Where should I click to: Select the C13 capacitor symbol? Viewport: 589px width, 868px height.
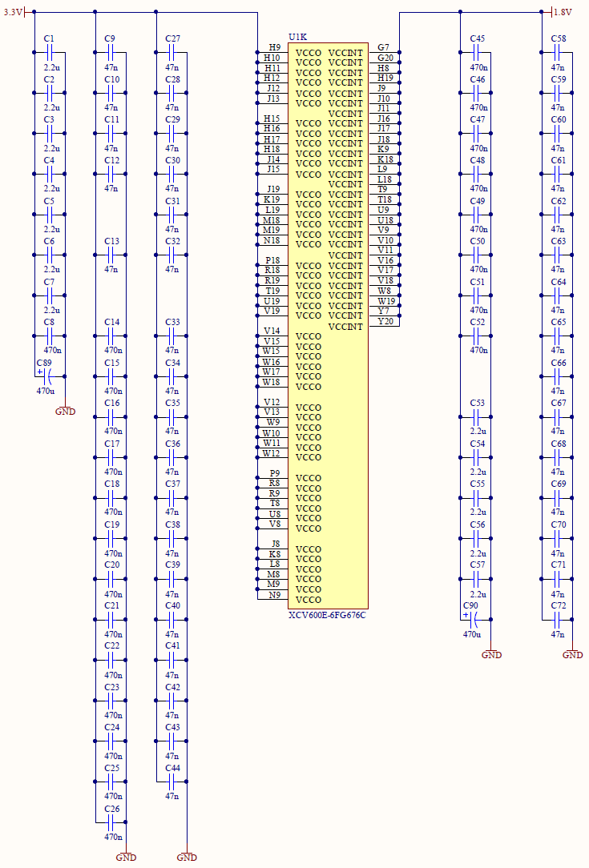[x=111, y=255]
